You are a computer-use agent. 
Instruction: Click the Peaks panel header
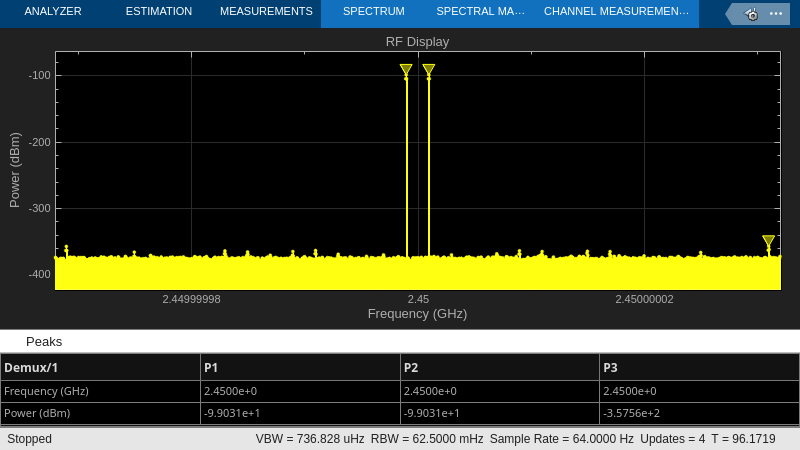pos(44,341)
